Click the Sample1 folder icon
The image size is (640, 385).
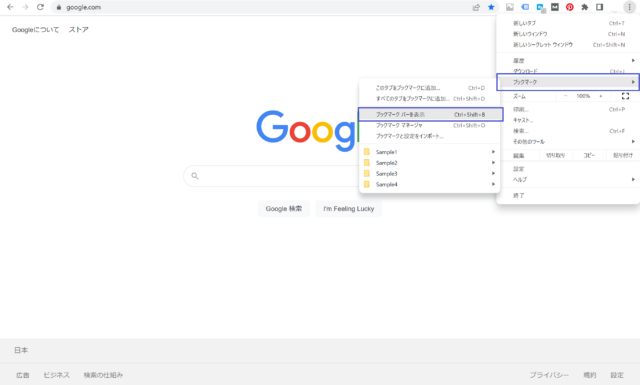tap(367, 152)
